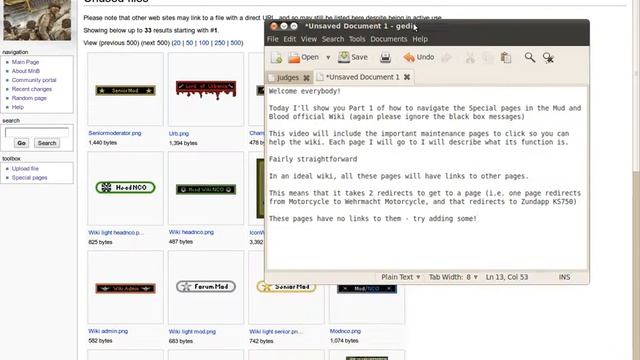Open the Special pages toolbox link
Image resolution: width=640 pixels, height=360 pixels.
(29, 178)
